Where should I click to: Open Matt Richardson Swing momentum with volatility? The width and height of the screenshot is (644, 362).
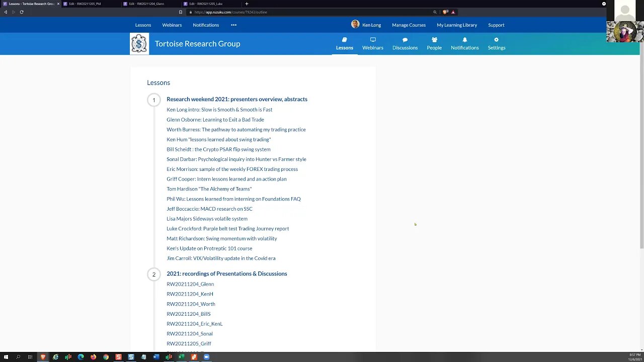click(x=222, y=238)
